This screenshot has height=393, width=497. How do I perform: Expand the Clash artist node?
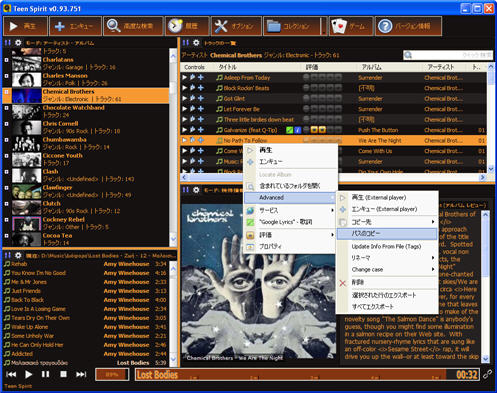pyautogui.click(x=6, y=172)
